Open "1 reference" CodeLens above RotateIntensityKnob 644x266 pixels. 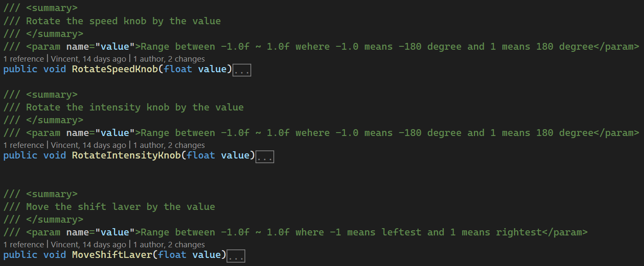23,145
